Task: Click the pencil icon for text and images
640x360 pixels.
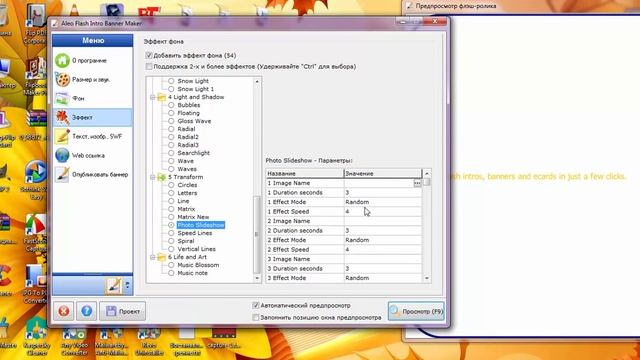Action: pyautogui.click(x=62, y=136)
